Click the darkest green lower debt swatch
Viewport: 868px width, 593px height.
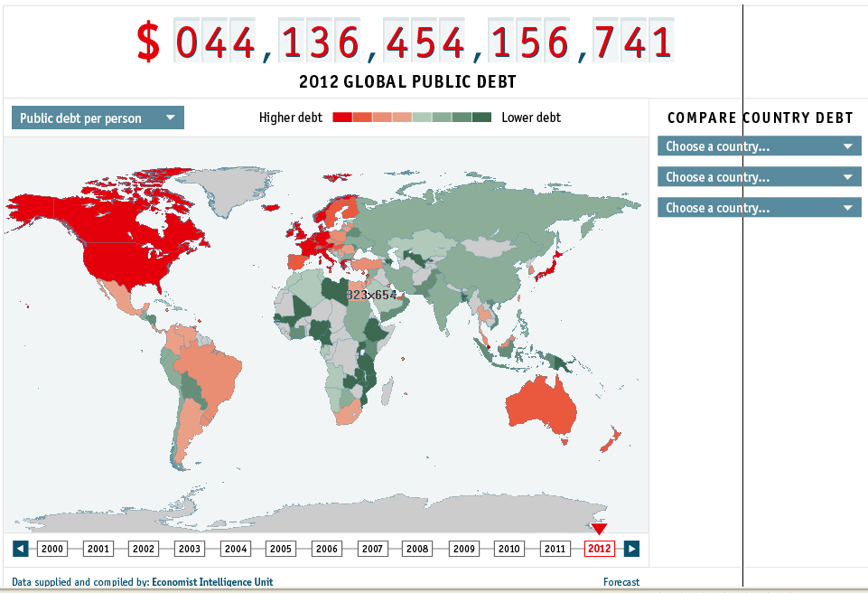click(x=481, y=118)
